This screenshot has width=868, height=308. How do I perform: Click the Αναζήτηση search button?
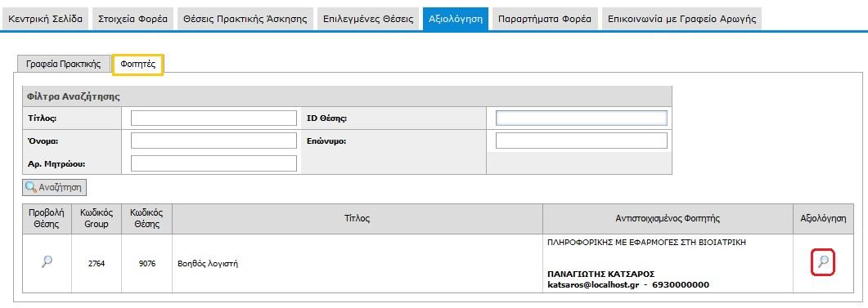click(x=54, y=187)
